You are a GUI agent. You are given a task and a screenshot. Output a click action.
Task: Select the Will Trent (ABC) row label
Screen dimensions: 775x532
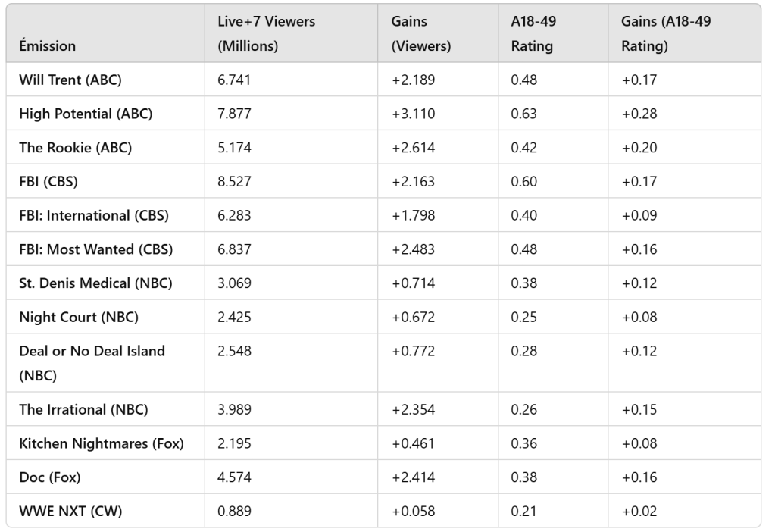tap(69, 80)
